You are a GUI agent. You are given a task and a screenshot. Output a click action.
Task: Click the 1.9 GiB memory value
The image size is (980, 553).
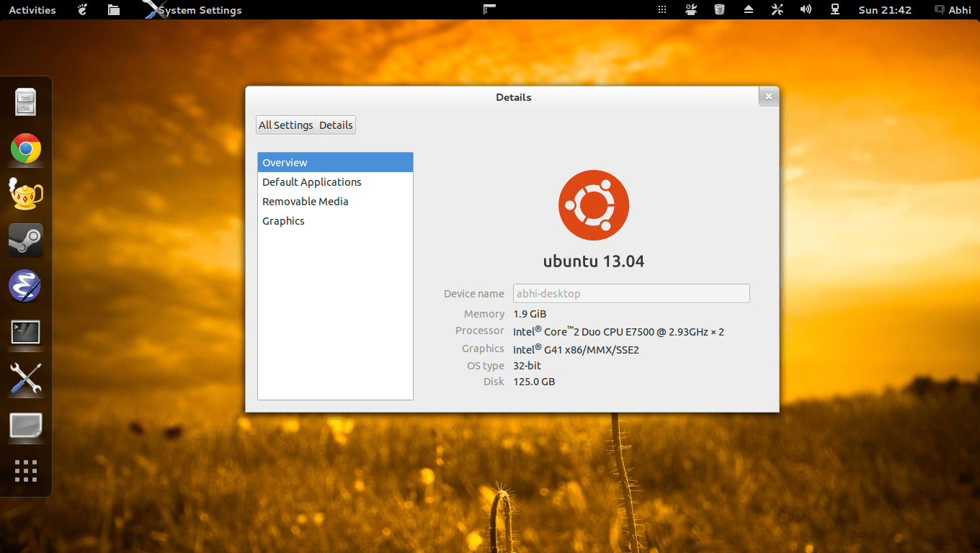pyautogui.click(x=530, y=314)
